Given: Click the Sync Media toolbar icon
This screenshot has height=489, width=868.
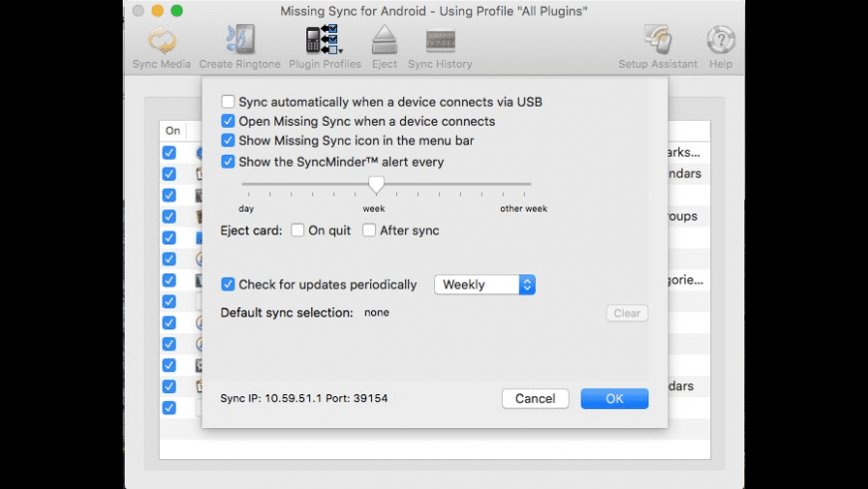Looking at the screenshot, I should (162, 41).
